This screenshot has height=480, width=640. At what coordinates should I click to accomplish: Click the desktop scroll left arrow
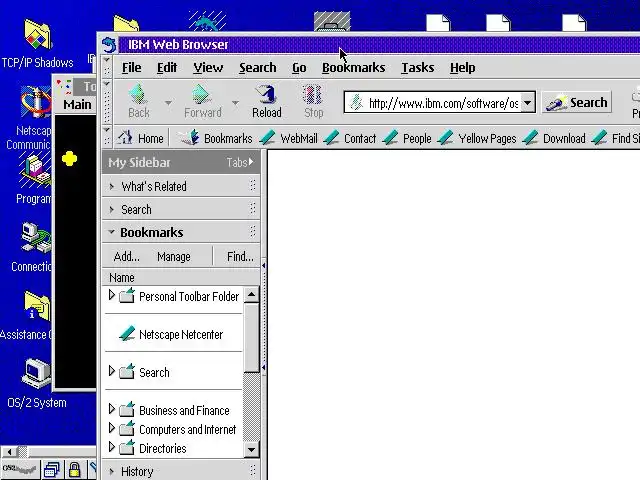coord(10,451)
